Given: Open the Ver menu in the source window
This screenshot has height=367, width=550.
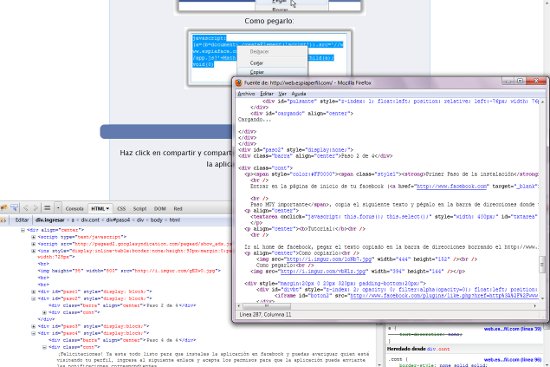Looking at the screenshot, I should (x=282, y=94).
